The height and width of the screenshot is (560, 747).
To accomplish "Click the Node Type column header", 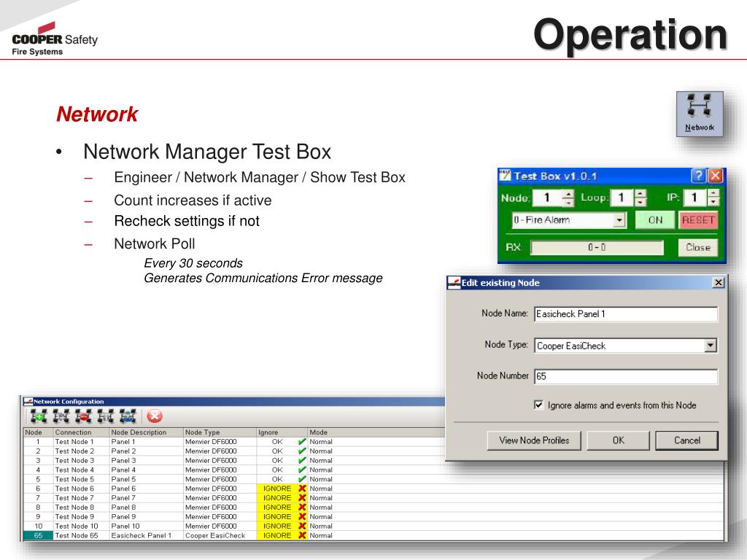I will pos(220,432).
